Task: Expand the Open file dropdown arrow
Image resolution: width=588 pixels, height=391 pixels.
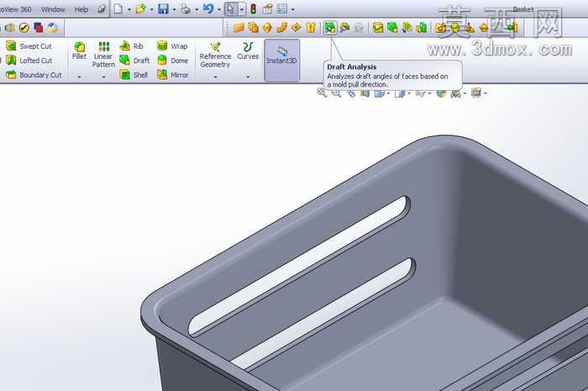Action: [x=152, y=9]
